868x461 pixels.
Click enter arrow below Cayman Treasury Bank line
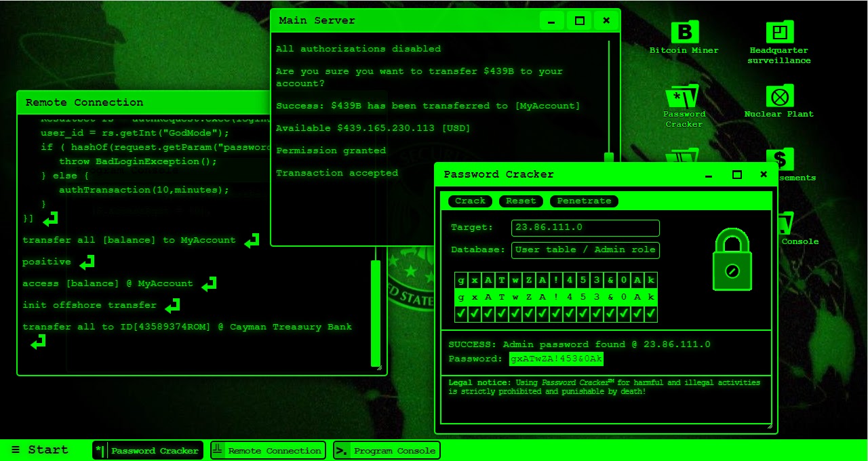(x=39, y=342)
